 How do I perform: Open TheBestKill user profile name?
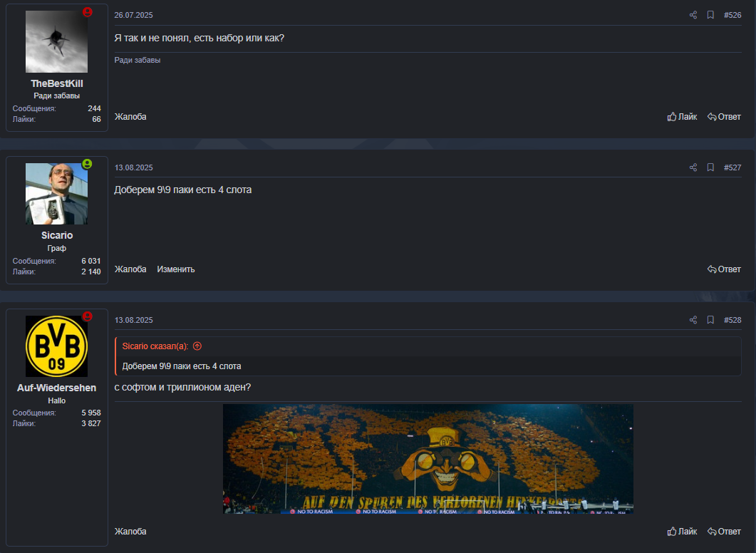point(57,83)
